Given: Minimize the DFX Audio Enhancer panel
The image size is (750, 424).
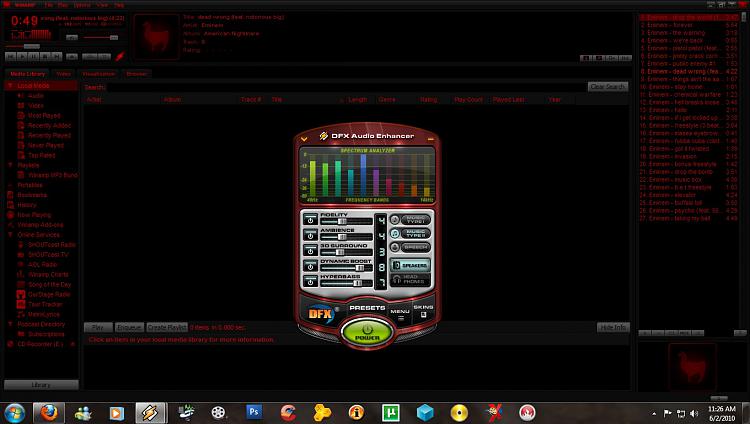Looking at the screenshot, I should pyautogui.click(x=430, y=139).
